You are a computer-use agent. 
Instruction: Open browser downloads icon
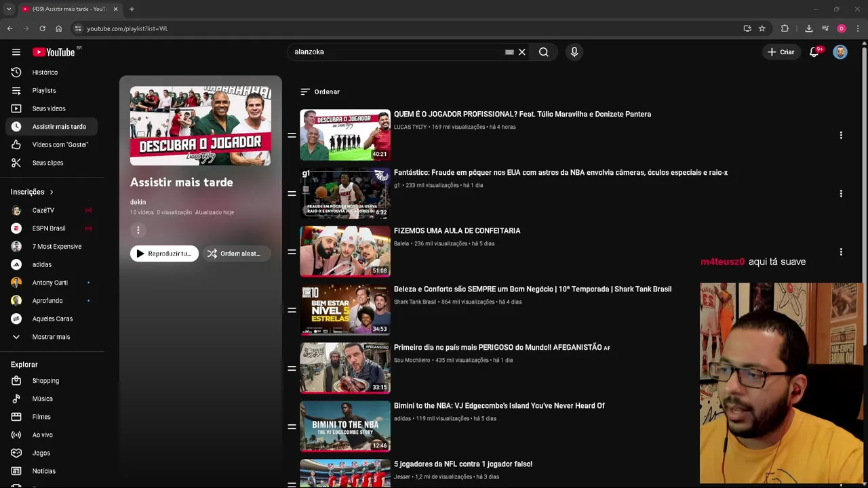(x=808, y=28)
